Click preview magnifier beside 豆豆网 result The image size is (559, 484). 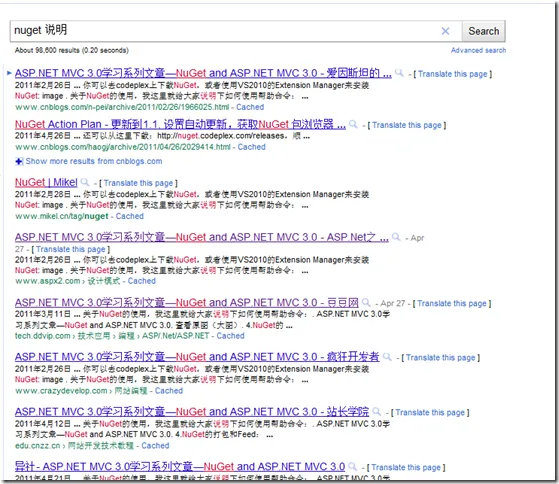coord(366,303)
